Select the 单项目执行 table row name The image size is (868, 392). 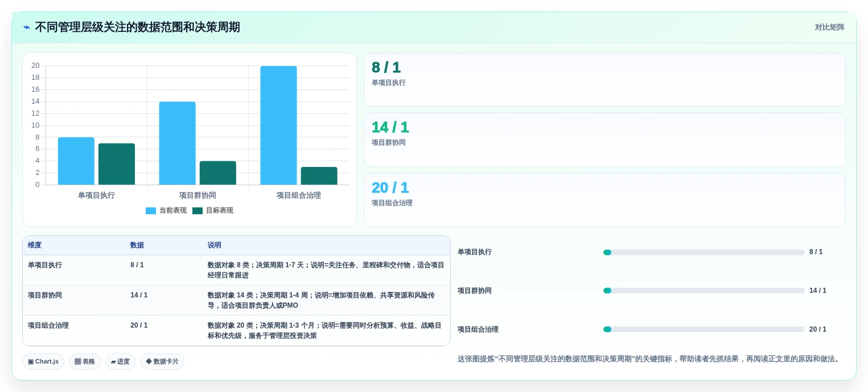tap(45, 265)
